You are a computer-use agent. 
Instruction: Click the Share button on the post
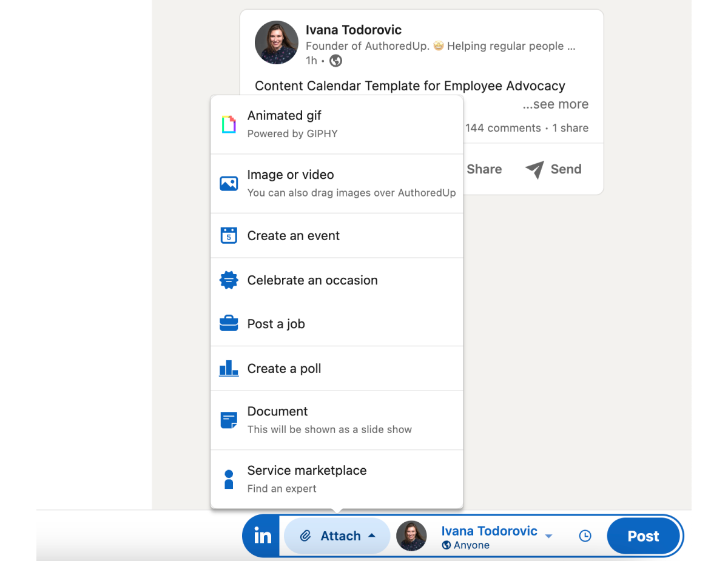(484, 169)
